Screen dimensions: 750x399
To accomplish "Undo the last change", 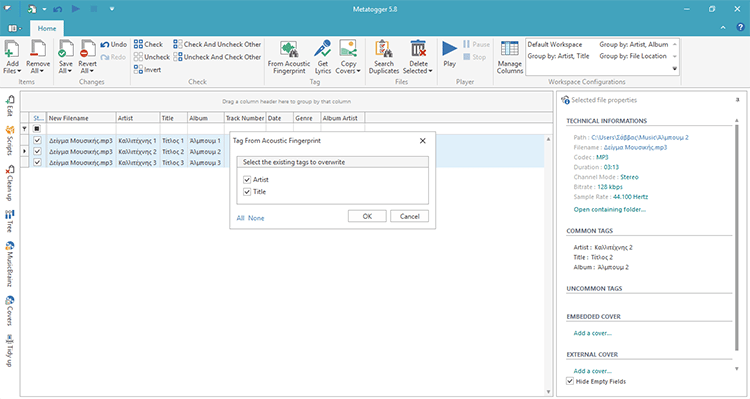I will tap(113, 44).
